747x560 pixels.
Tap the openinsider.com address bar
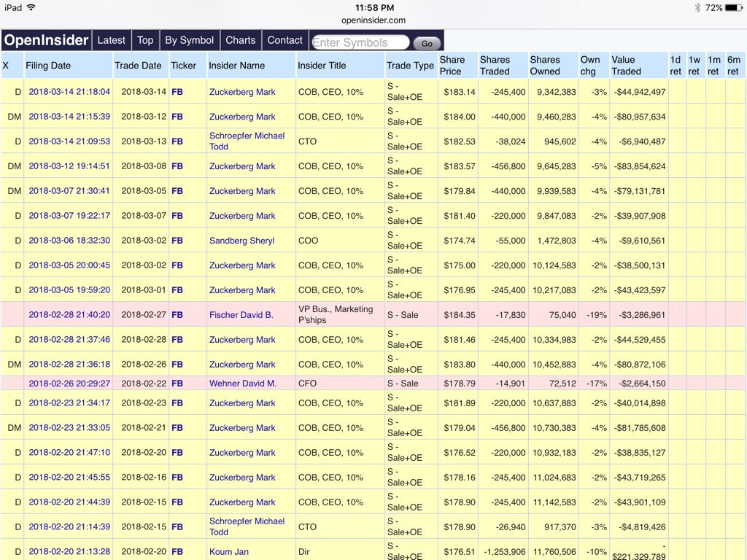click(373, 20)
